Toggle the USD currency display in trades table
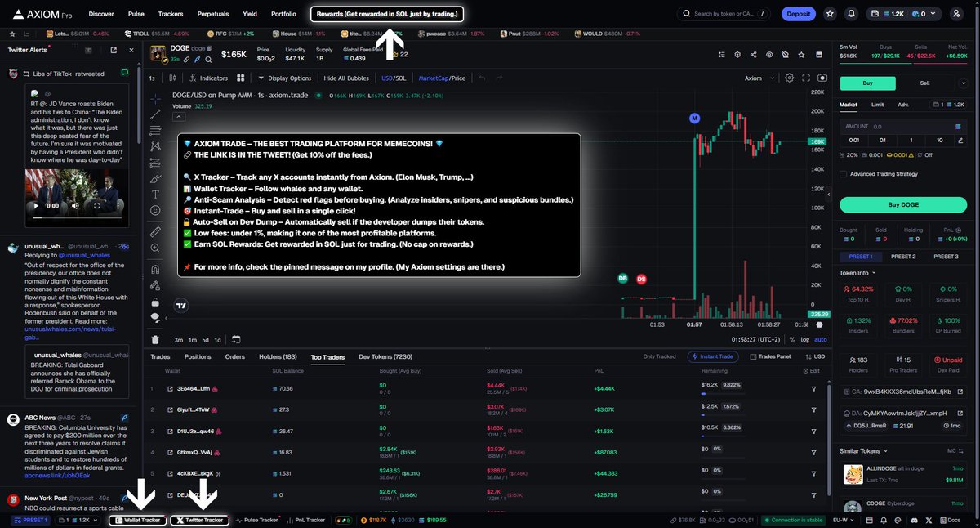980x528 pixels. point(813,357)
